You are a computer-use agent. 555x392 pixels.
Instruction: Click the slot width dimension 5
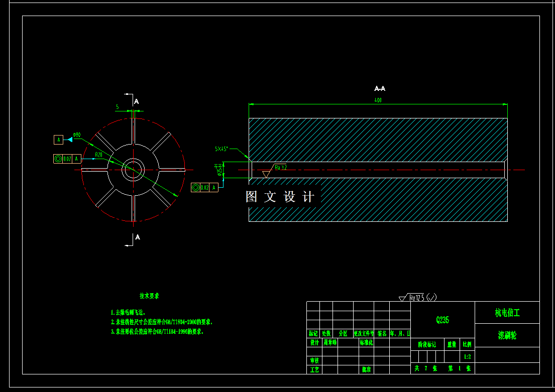click(118, 106)
